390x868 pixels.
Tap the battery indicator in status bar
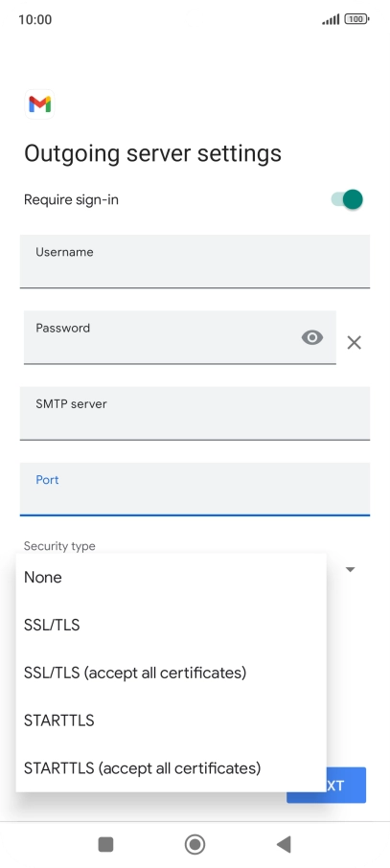(x=356, y=19)
